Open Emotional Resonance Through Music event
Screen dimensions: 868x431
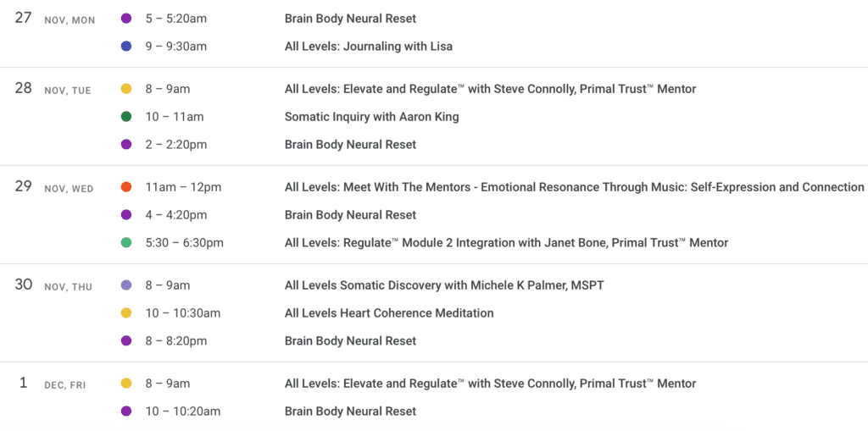574,187
